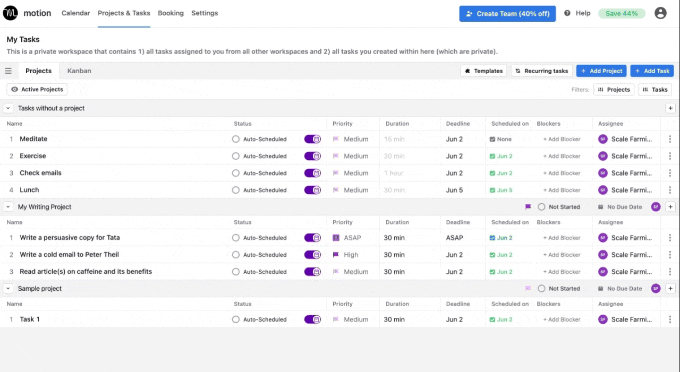680x372 pixels.
Task: Open Recurring tasks button
Action: 542,71
